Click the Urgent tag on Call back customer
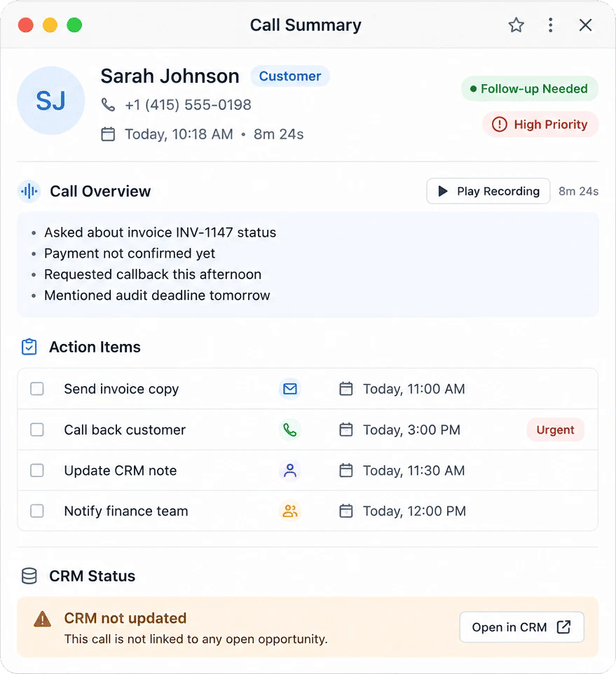 (x=556, y=429)
